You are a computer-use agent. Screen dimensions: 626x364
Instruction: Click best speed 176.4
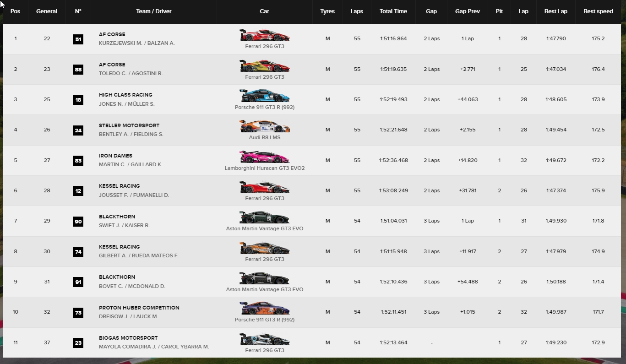598,69
